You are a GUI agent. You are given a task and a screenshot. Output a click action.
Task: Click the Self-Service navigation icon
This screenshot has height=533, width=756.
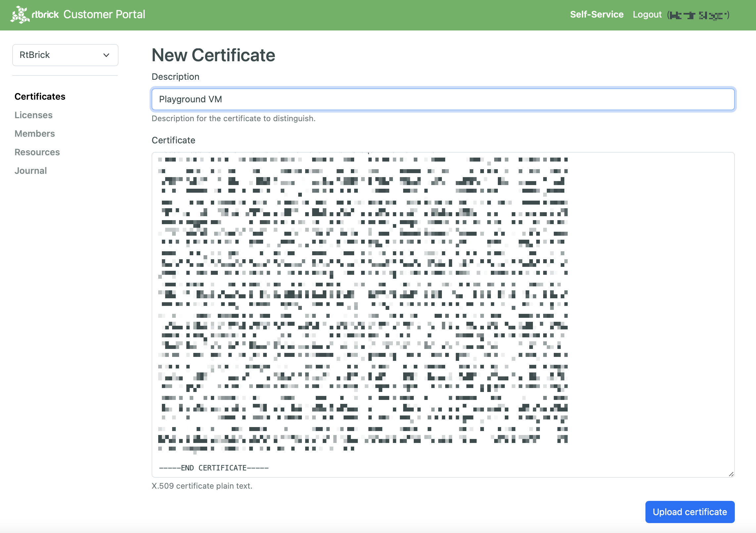click(596, 15)
